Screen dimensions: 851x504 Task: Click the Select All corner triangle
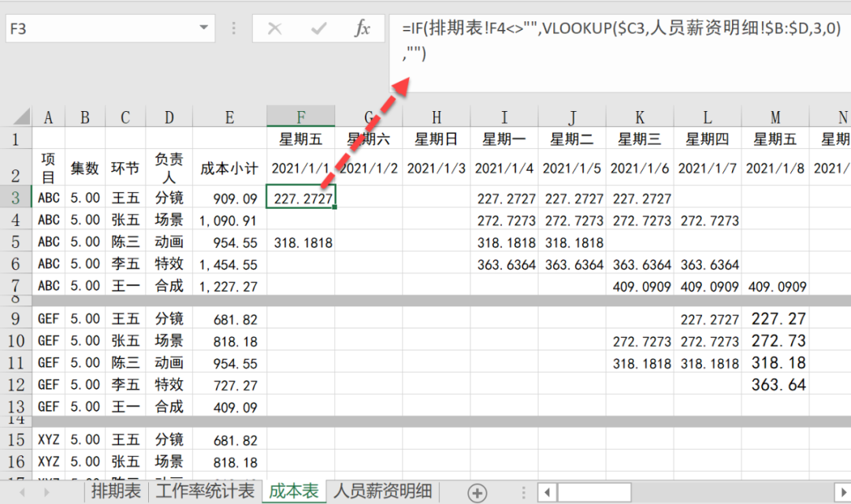point(20,116)
